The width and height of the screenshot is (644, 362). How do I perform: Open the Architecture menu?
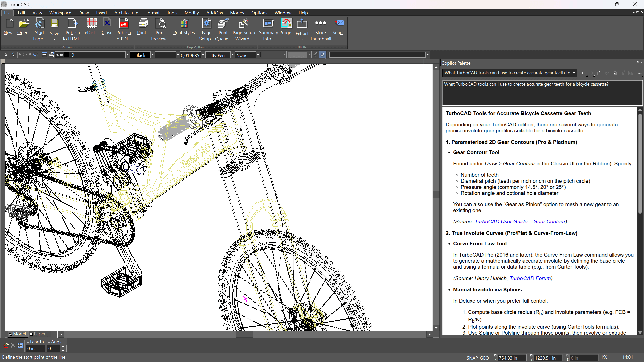126,13
